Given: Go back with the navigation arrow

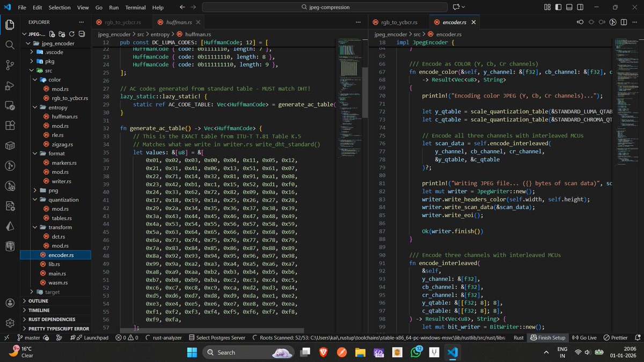Looking at the screenshot, I should point(182,8).
